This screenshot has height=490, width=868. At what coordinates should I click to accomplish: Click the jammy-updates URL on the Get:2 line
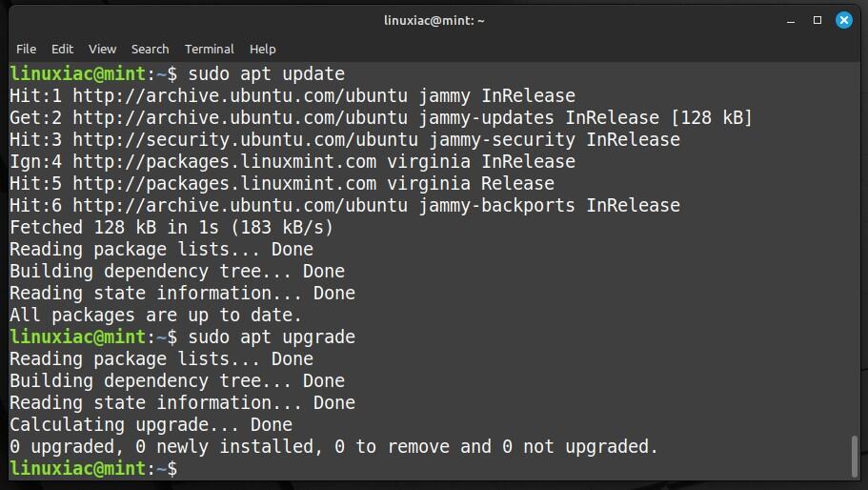240,118
